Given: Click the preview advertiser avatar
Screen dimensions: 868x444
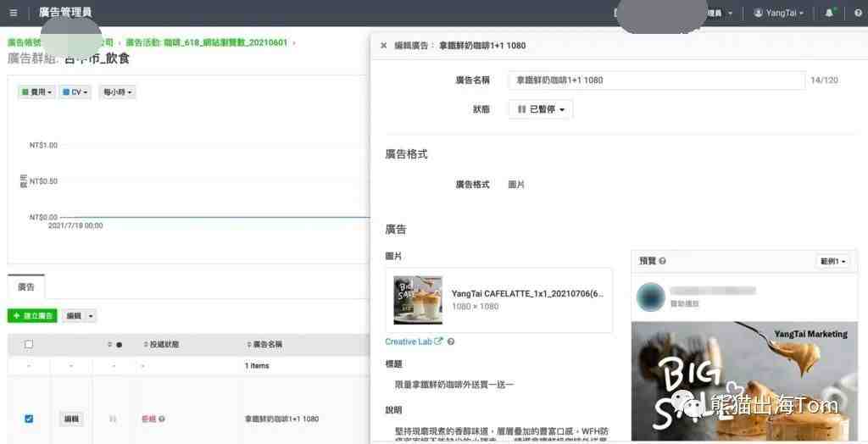Looking at the screenshot, I should click(650, 297).
